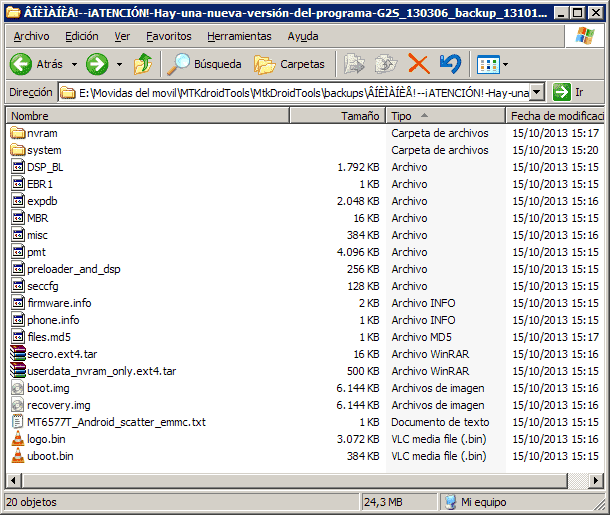The height and width of the screenshot is (515, 610).
Task: Click the 24,3 MB status bar text
Action: tap(383, 502)
